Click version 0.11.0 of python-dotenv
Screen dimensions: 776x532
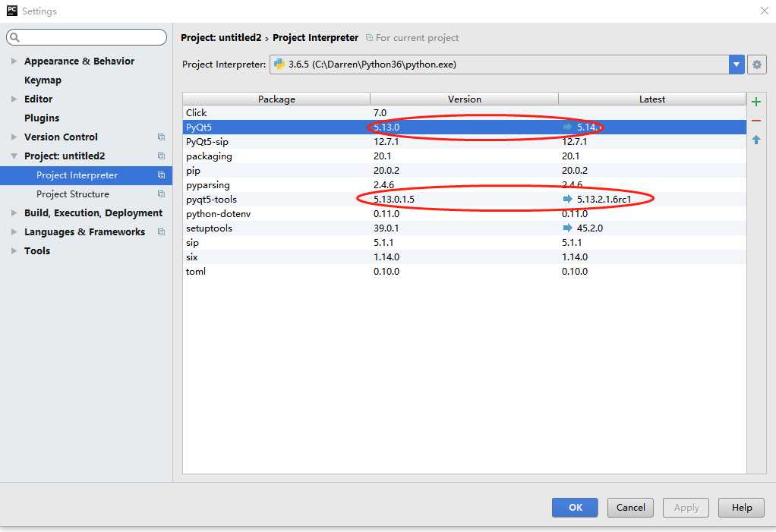(386, 213)
